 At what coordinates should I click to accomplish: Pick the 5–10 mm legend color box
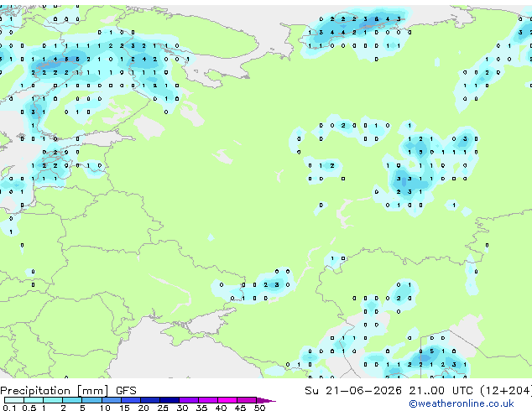click(x=91, y=400)
